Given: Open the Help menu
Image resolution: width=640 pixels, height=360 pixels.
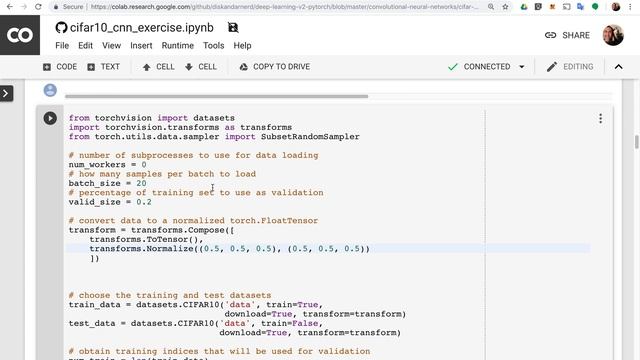Looking at the screenshot, I should point(242,45).
